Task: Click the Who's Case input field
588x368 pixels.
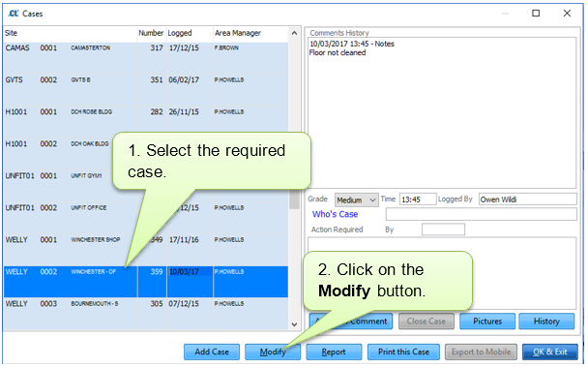Action: [x=481, y=214]
